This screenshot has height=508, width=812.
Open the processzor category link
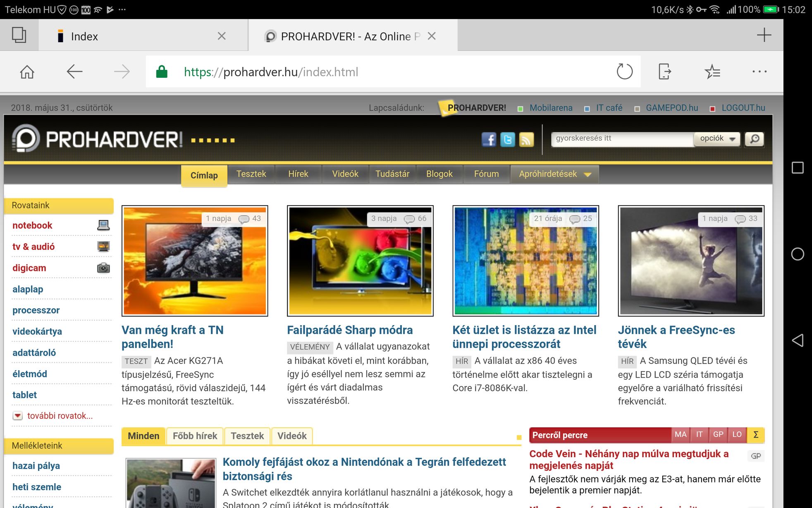36,310
